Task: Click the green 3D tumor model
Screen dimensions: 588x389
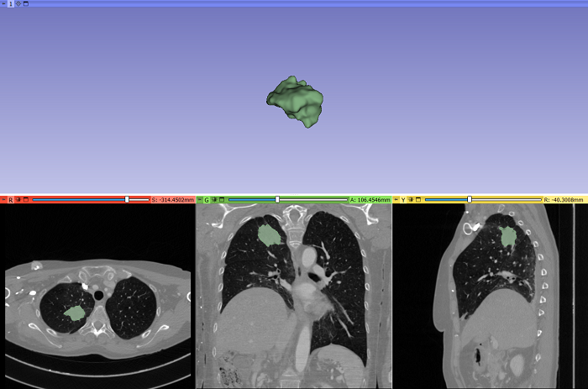Action: tap(295, 102)
